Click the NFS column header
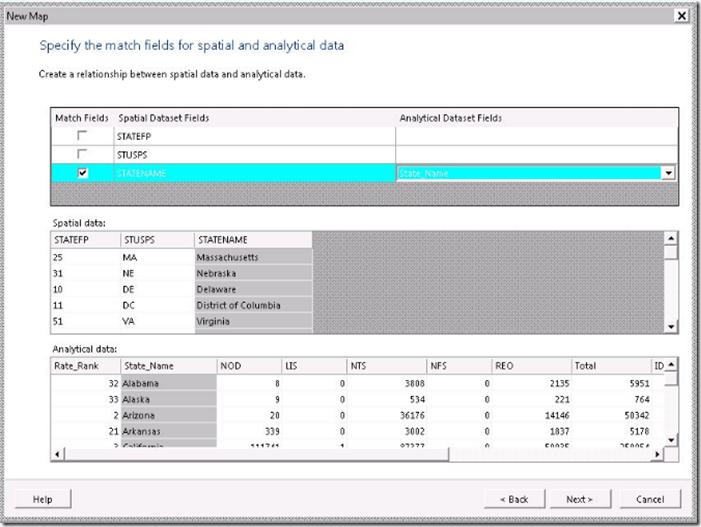The width and height of the screenshot is (701, 527). pyautogui.click(x=459, y=366)
